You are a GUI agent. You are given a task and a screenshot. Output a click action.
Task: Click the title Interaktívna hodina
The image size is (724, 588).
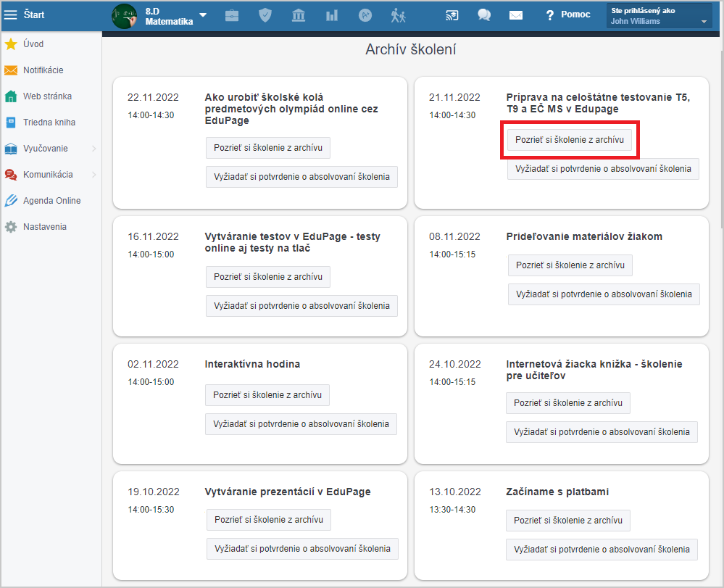(252, 364)
